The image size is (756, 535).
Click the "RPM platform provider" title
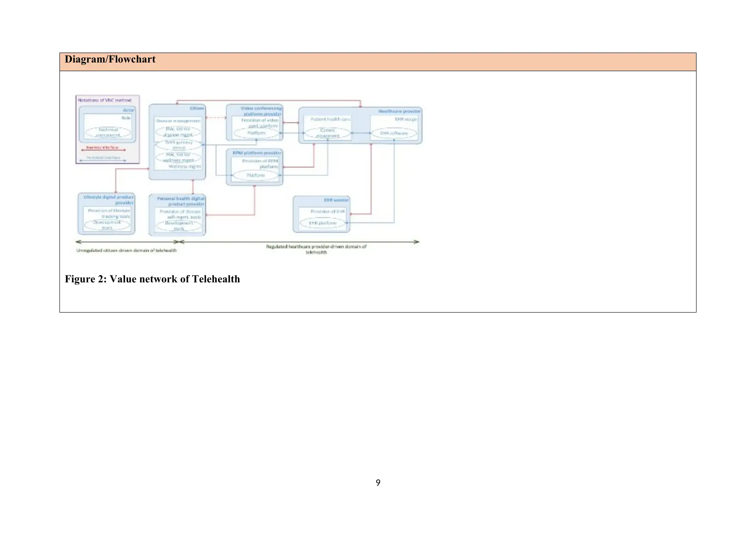(257, 153)
